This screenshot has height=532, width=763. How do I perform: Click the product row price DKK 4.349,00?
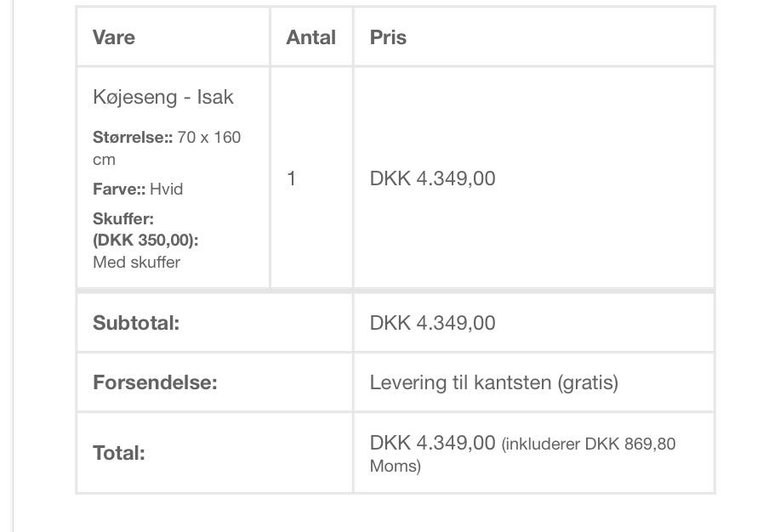click(432, 178)
